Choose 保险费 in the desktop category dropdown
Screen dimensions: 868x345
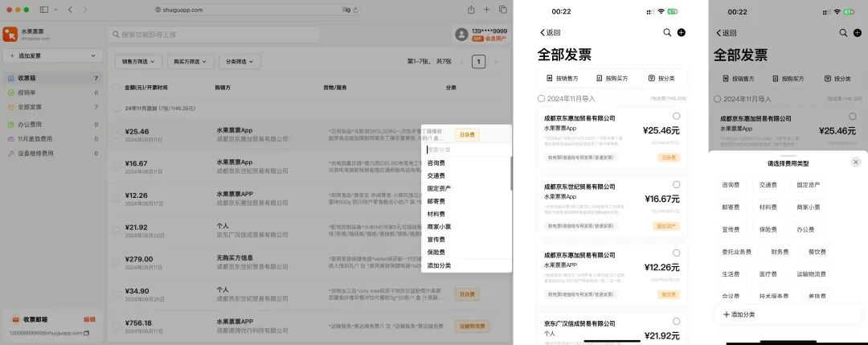point(466,252)
